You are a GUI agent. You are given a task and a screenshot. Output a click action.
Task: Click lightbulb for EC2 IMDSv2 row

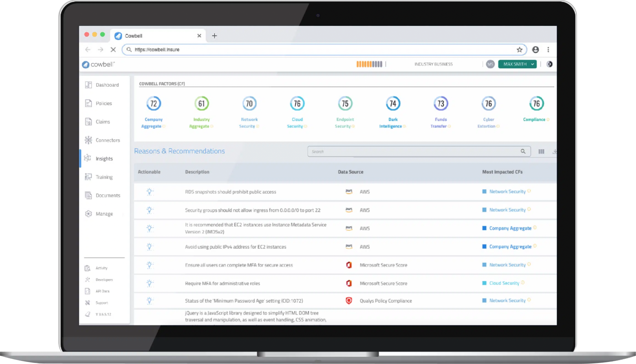pos(150,228)
